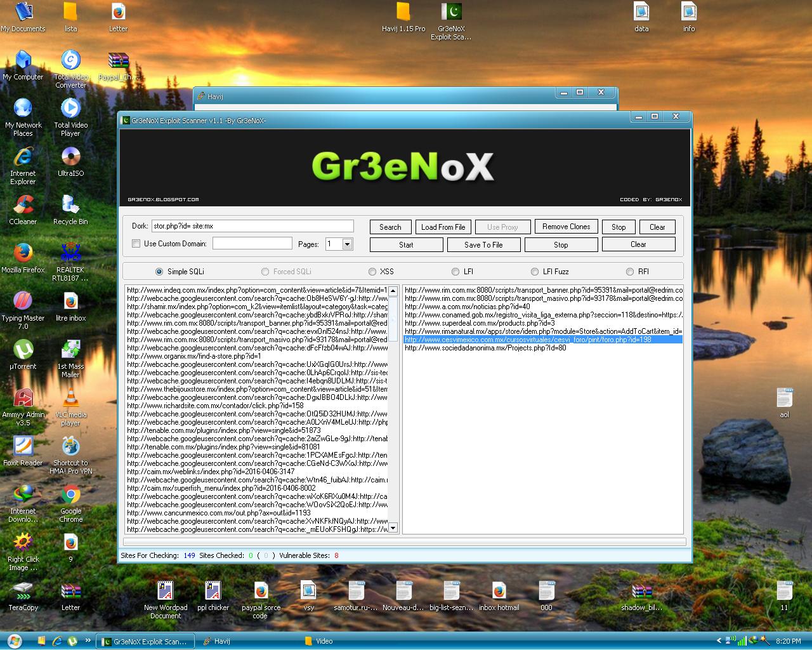
Task: Select the Recycle Bin icon
Action: coord(70,210)
